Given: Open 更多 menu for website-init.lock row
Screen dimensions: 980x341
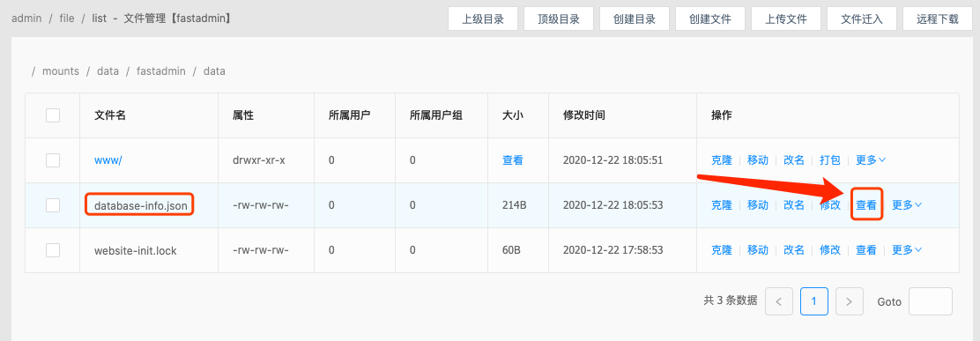Looking at the screenshot, I should (907, 250).
